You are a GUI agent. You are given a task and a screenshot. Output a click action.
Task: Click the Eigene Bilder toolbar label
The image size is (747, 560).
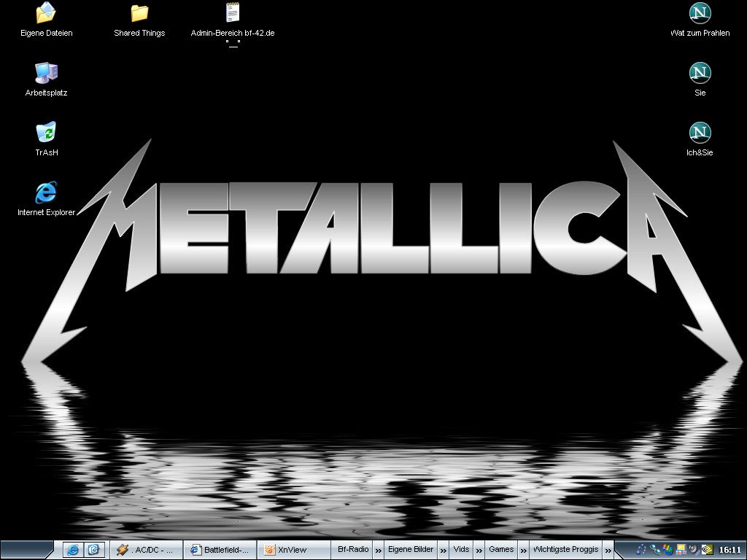click(x=411, y=549)
